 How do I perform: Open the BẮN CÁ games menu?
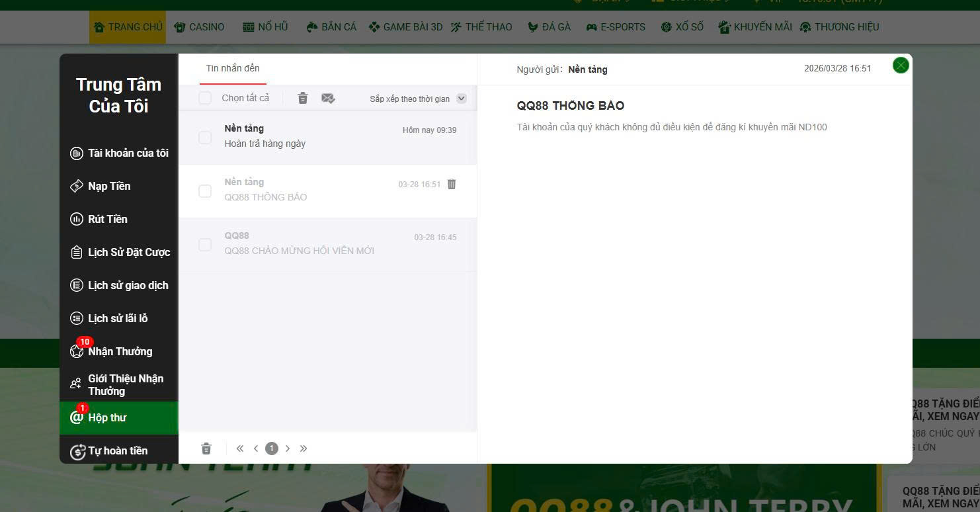[x=331, y=27]
